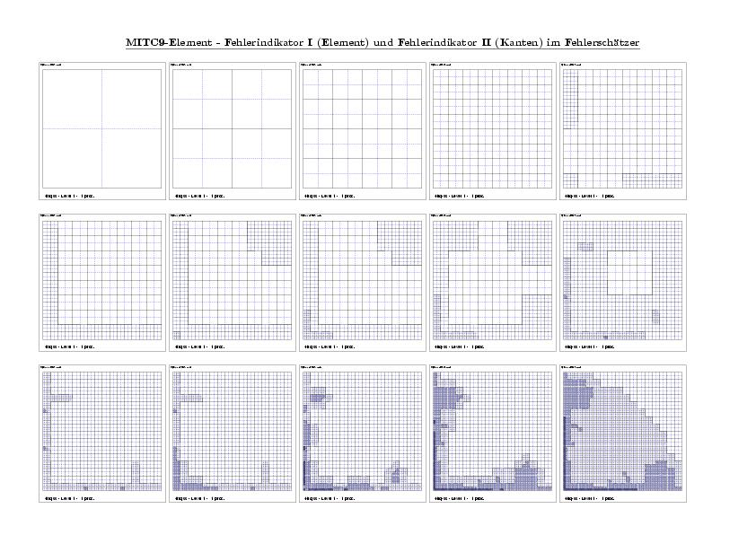Viewport: 756px width, 535px height.
Task: Open the last mesh plot in top row
Action: [x=622, y=128]
